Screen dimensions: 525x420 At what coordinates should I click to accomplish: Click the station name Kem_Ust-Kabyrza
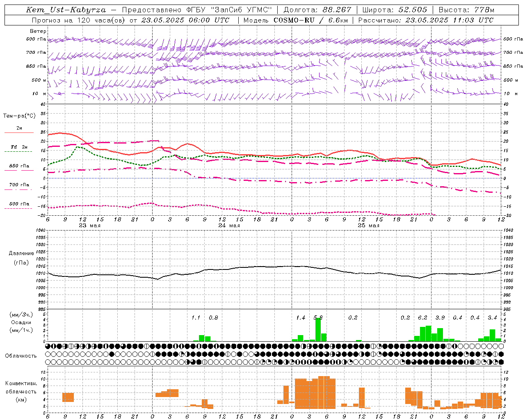click(x=66, y=10)
